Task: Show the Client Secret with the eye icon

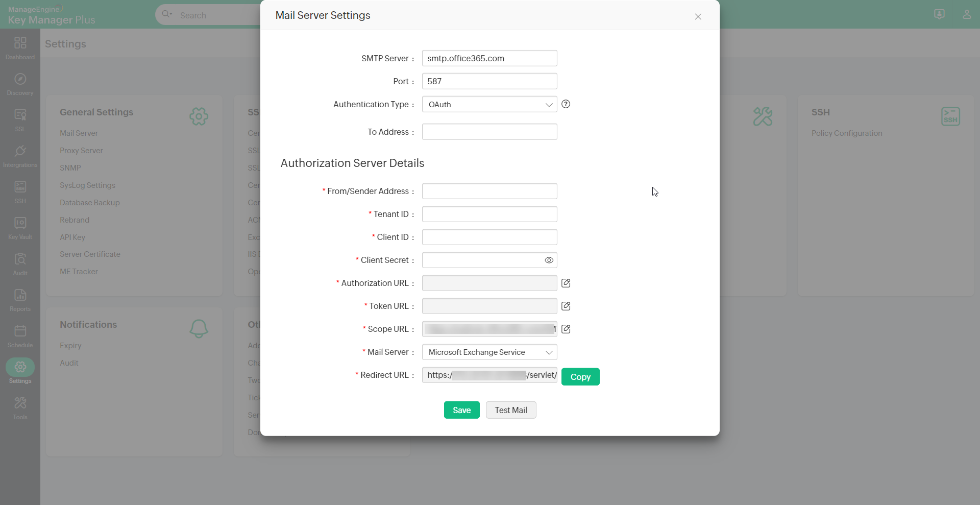Action: tap(549, 260)
